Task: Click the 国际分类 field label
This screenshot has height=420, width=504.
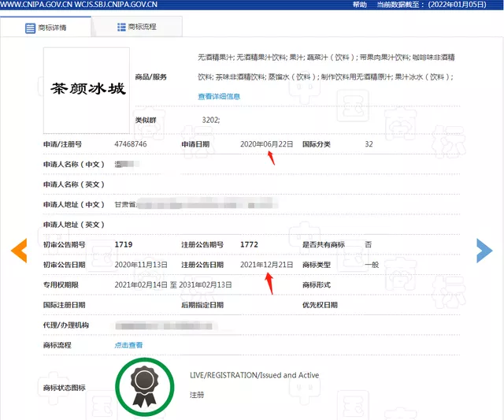Action: pyautogui.click(x=317, y=144)
